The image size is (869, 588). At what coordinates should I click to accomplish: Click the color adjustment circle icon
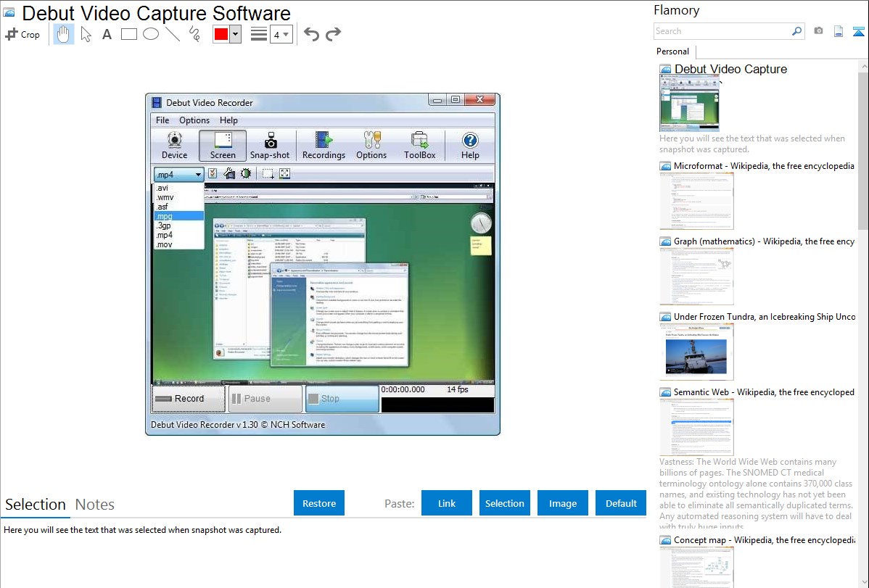tap(245, 173)
